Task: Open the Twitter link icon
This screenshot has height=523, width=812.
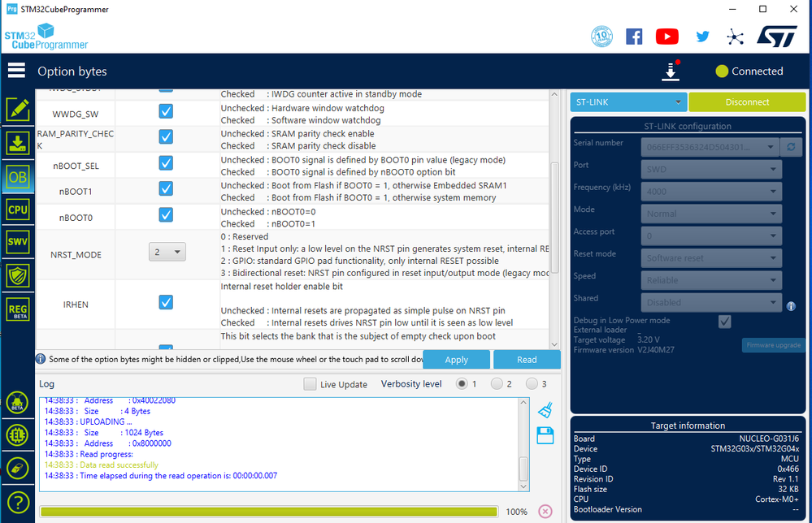Action: tap(702, 37)
